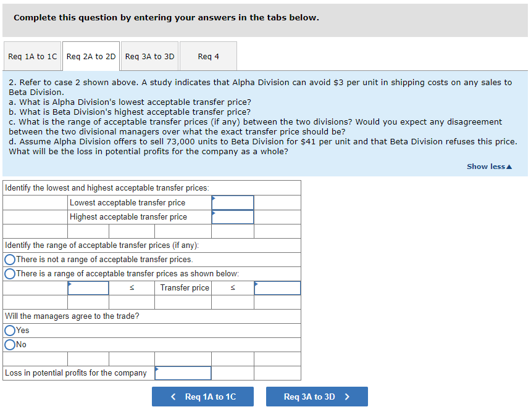Click the highest acceptable transfer price input

233,216
